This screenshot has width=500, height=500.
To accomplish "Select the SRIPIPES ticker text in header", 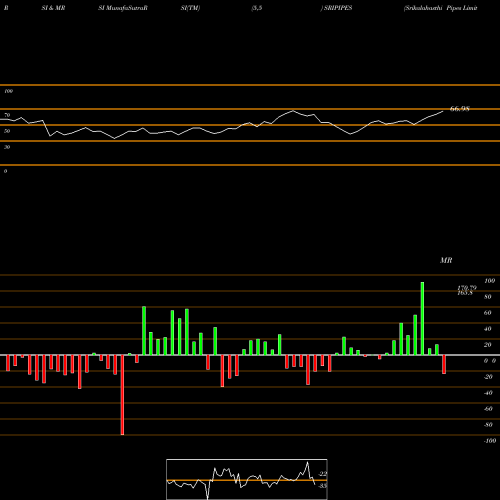I will click(338, 8).
